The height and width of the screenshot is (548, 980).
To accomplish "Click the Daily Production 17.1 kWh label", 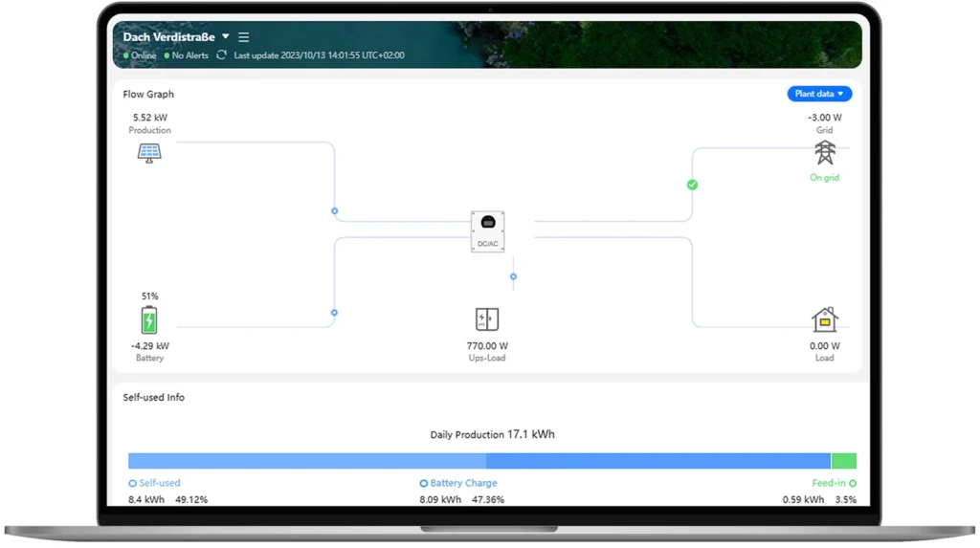I will point(492,434).
